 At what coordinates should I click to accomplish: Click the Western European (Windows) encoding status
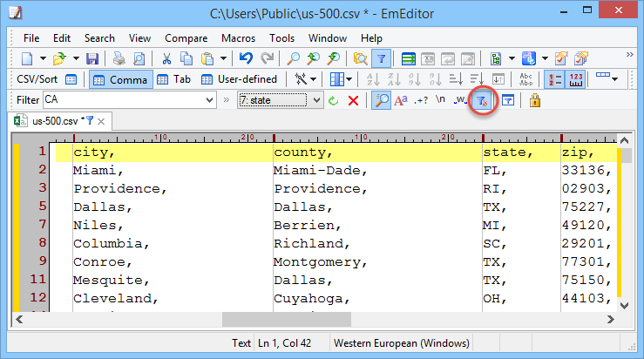coord(401,343)
